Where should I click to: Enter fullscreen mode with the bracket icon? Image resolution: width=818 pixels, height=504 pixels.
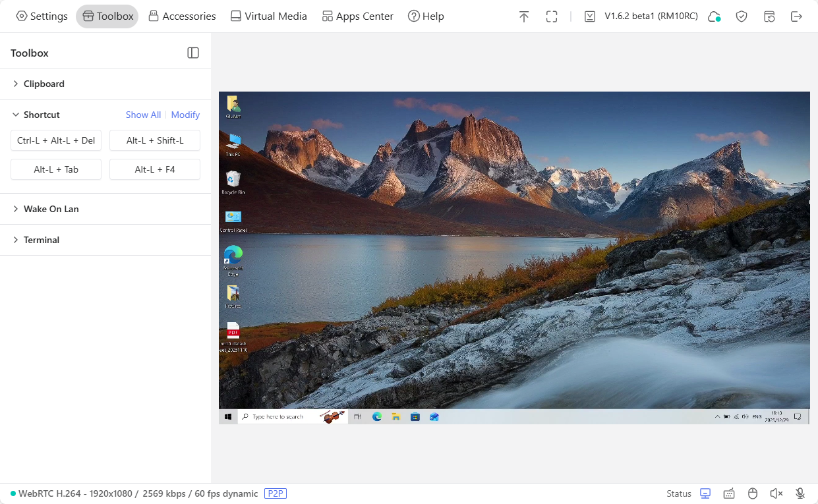[x=551, y=16]
